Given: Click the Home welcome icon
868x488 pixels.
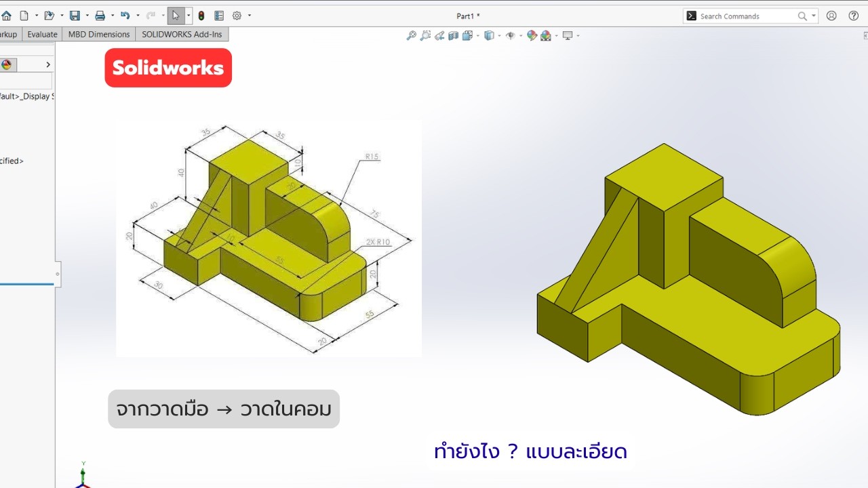Looking at the screenshot, I should (x=6, y=16).
